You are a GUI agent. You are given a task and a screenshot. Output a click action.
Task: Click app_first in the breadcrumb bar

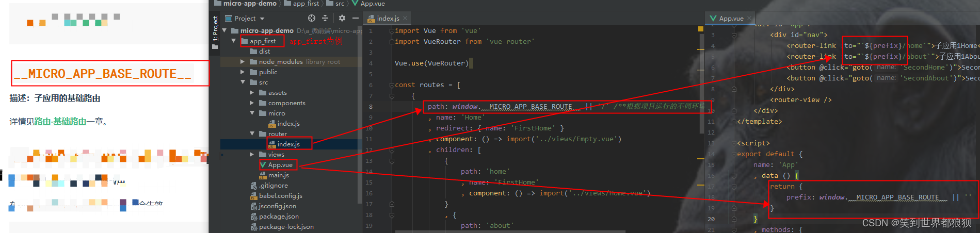click(x=301, y=4)
